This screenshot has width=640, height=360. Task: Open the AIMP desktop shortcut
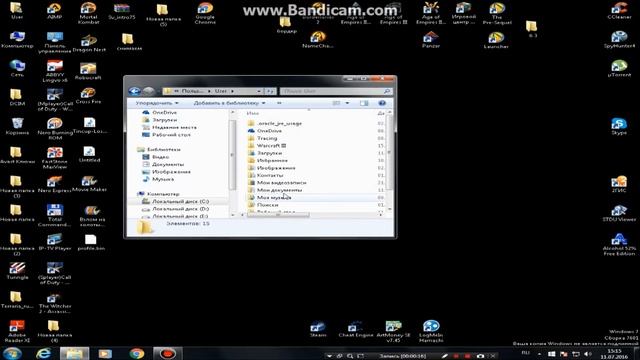tap(54, 11)
